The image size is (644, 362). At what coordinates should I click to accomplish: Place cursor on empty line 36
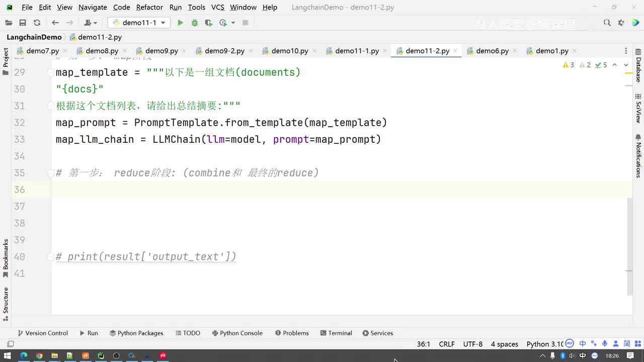pyautogui.click(x=342, y=190)
